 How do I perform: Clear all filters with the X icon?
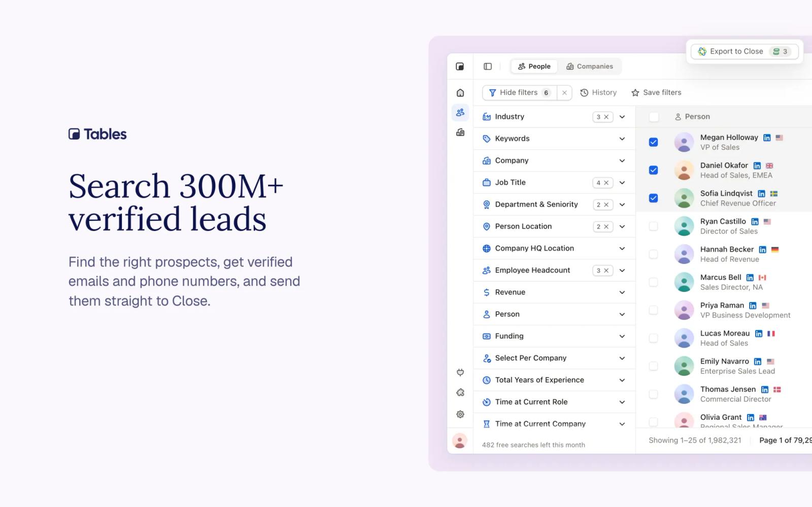[x=564, y=93]
